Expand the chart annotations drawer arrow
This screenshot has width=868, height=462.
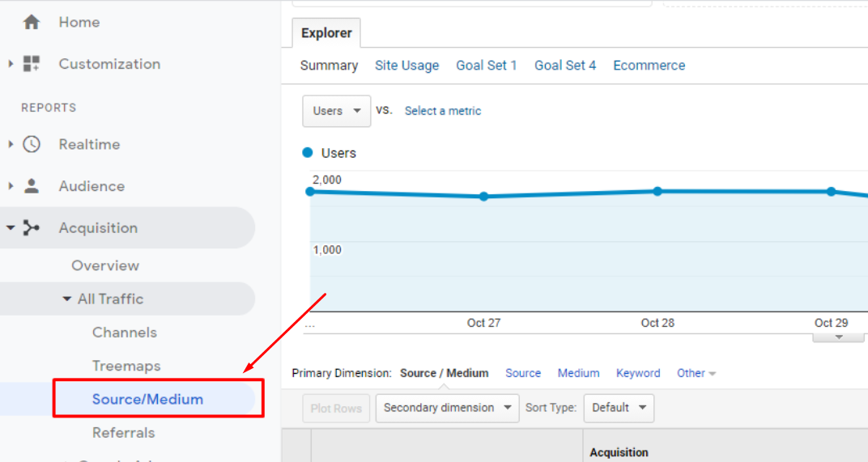coord(839,337)
